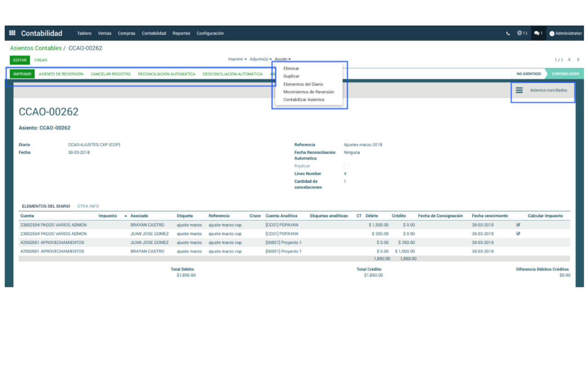The image size is (588, 368).
Task: Open the chat conversations icon
Action: [x=538, y=33]
